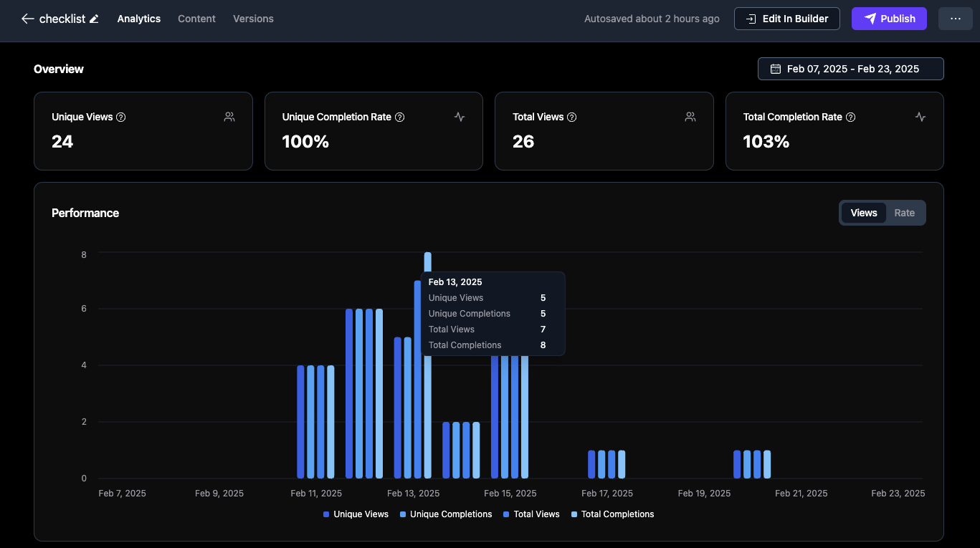
Task: Open the Versions tab
Action: tap(253, 19)
